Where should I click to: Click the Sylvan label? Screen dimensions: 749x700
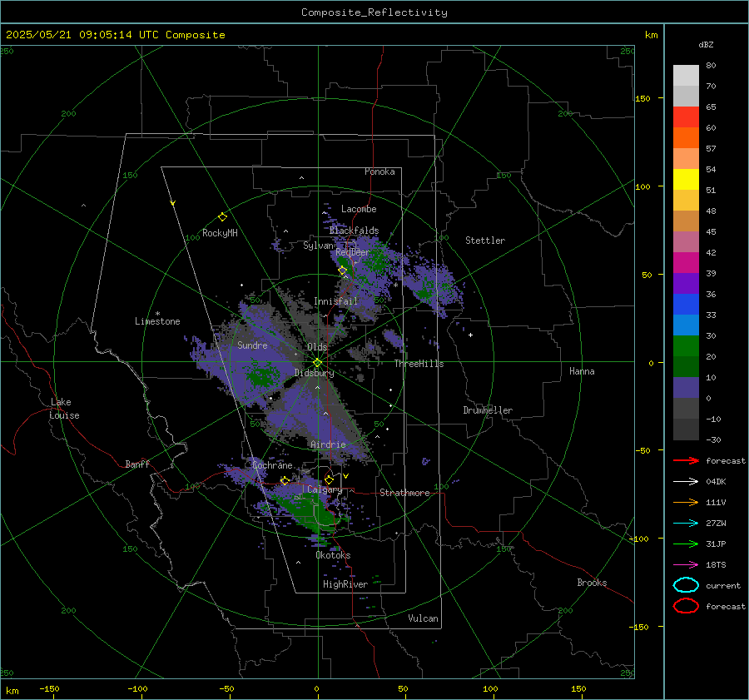coord(318,246)
